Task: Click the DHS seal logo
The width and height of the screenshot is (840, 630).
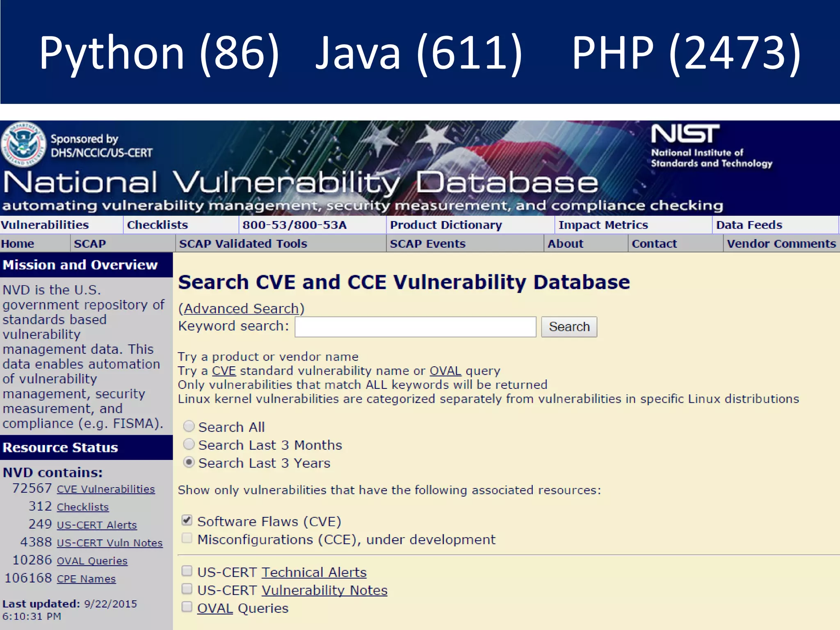Action: tap(23, 144)
